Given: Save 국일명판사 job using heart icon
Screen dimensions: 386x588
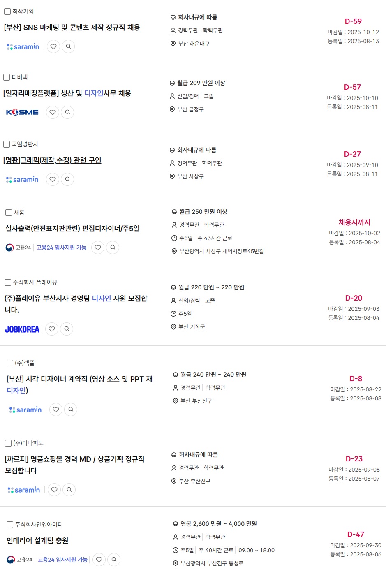Looking at the screenshot, I should (53, 179).
